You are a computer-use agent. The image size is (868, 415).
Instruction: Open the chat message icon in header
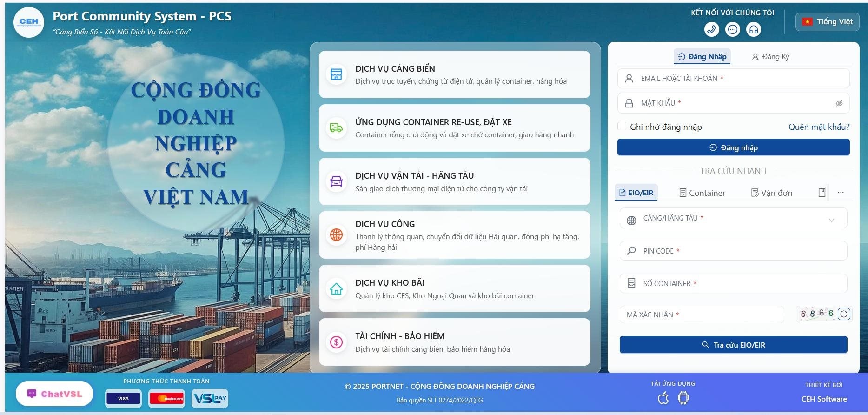[733, 29]
